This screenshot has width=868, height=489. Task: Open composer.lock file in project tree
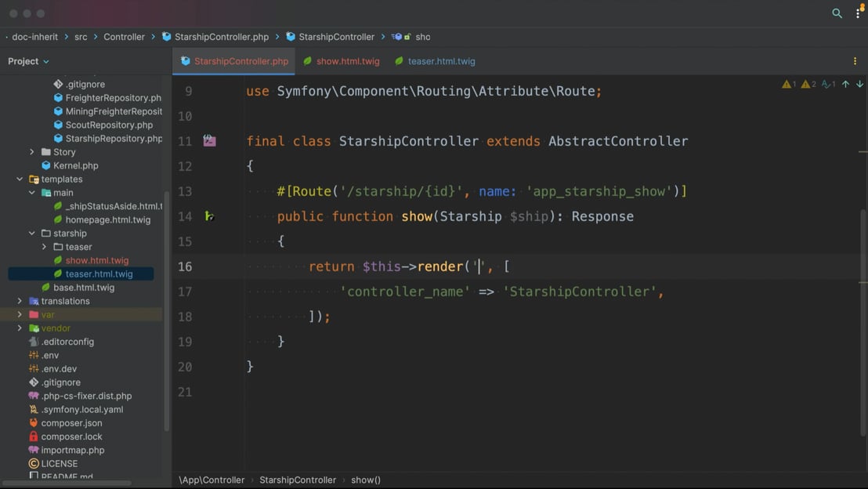pos(71,436)
